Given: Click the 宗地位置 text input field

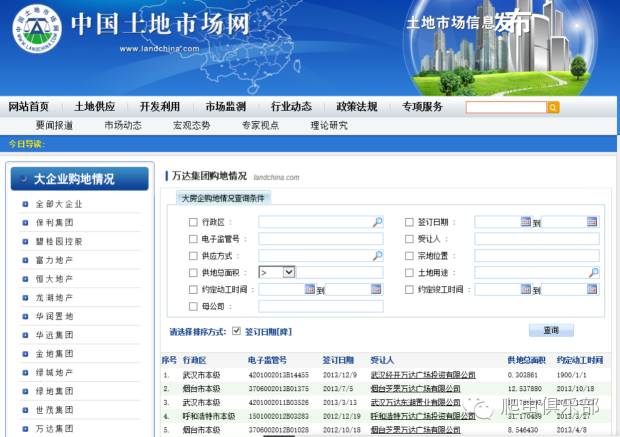Looking at the screenshot, I should [537, 256].
